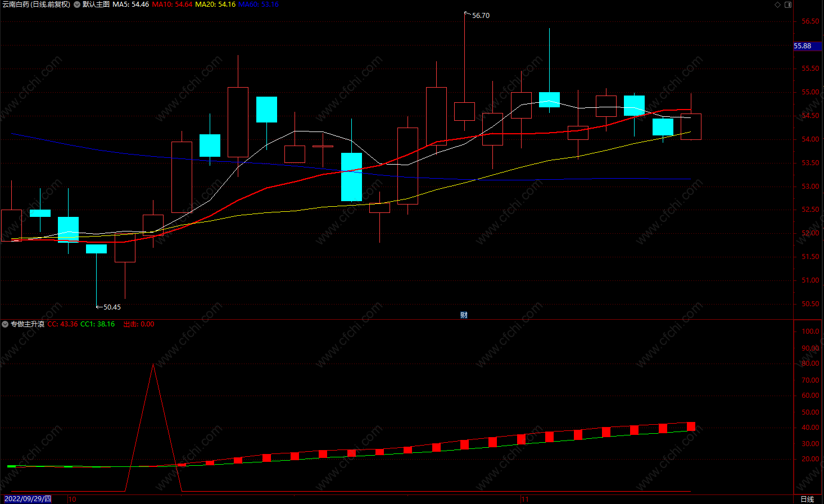
Task: Click the 出击: 0.00 indicator value
Action: coord(139,324)
